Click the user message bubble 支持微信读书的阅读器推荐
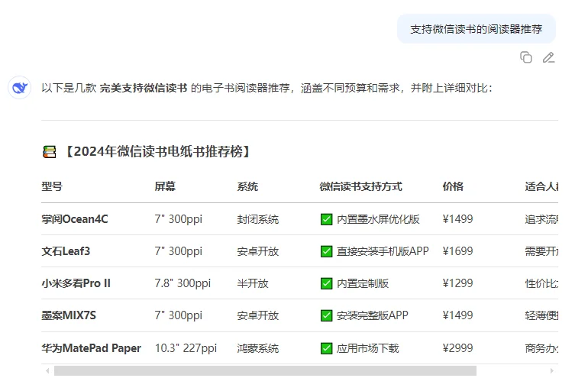Image resolution: width=588 pixels, height=391 pixels. pyautogui.click(x=477, y=29)
